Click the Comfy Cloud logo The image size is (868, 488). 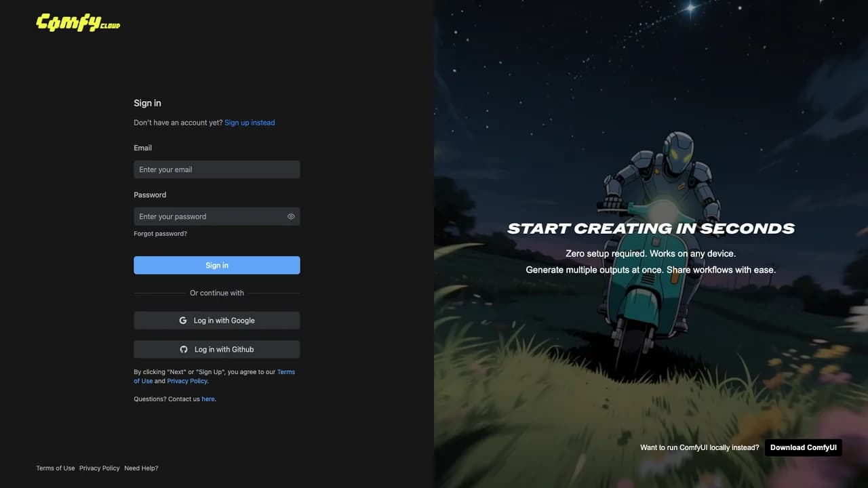78,23
